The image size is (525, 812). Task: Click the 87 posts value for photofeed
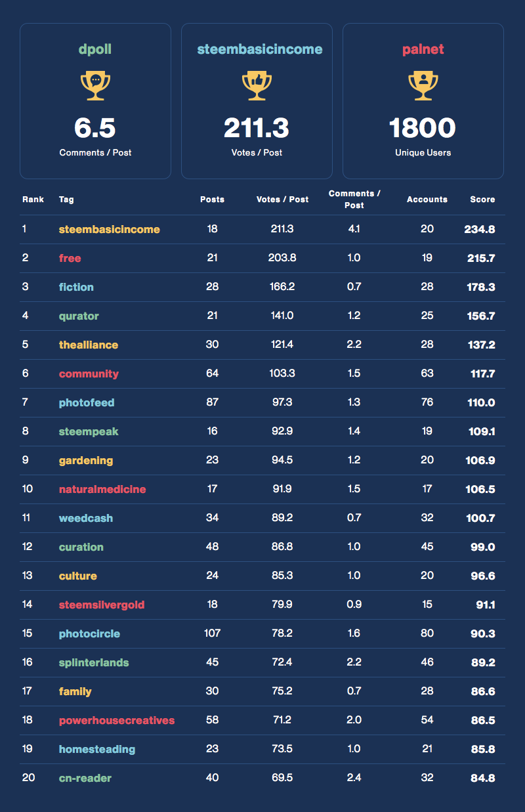point(212,402)
